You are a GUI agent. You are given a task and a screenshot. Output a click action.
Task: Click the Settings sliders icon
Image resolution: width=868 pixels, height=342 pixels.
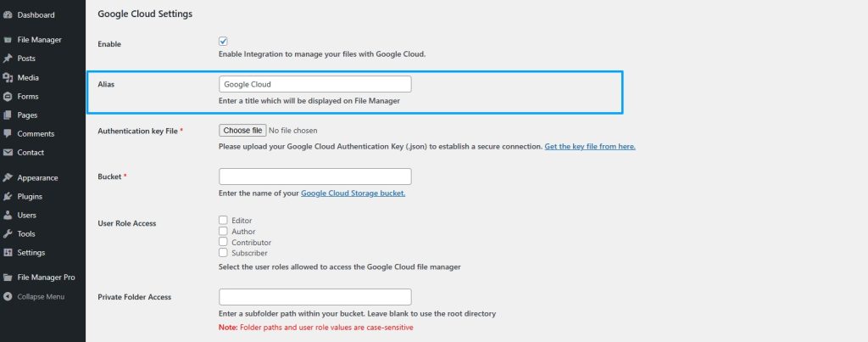(x=8, y=253)
